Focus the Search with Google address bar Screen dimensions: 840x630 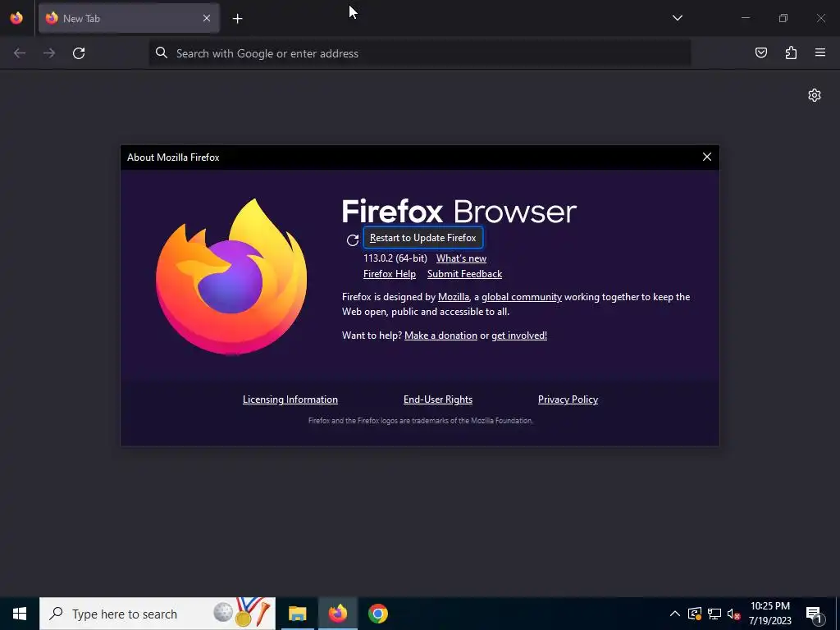[420, 53]
